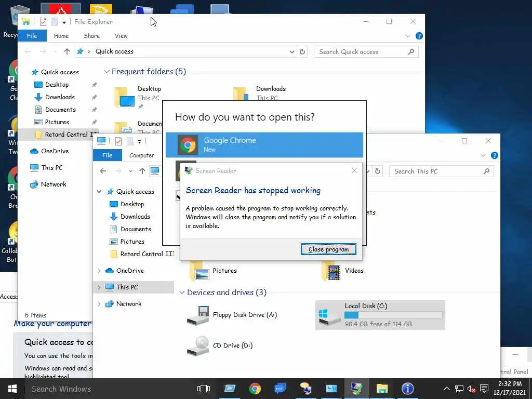The height and width of the screenshot is (399, 532).
Task: Refresh the Quick access window
Action: [302, 52]
